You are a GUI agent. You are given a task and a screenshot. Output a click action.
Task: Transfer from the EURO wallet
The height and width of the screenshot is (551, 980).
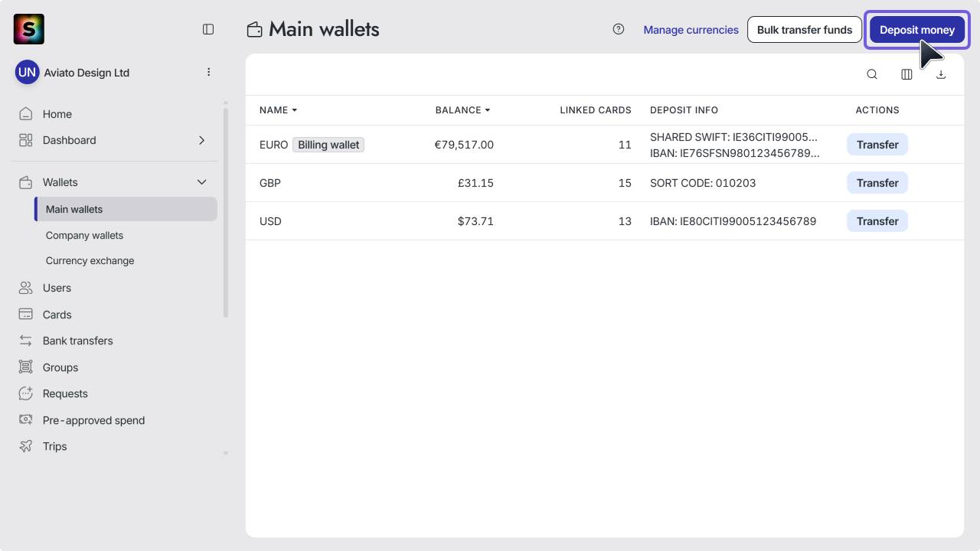877,145
